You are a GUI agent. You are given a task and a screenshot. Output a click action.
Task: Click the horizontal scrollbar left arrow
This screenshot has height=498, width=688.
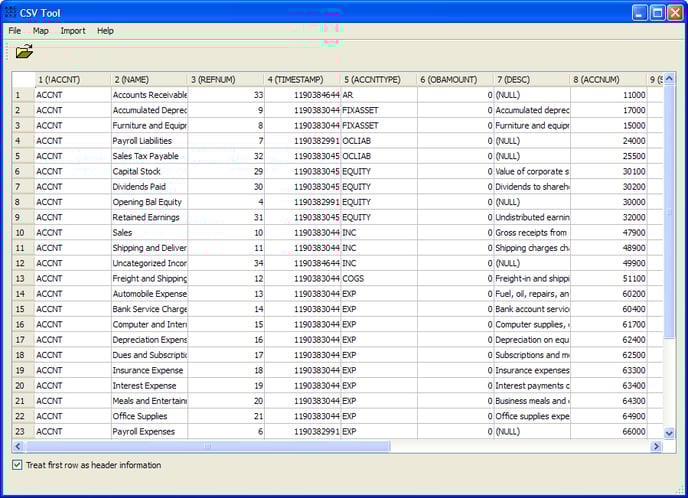(18, 447)
